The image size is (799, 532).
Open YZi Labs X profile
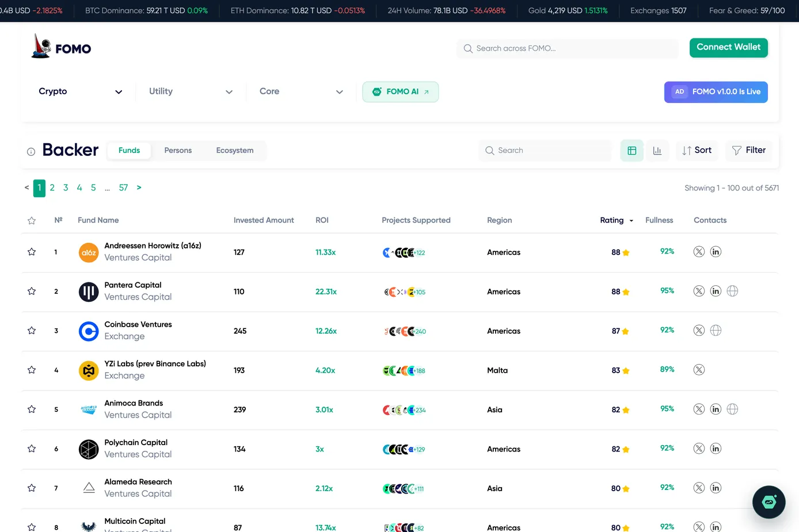click(699, 370)
